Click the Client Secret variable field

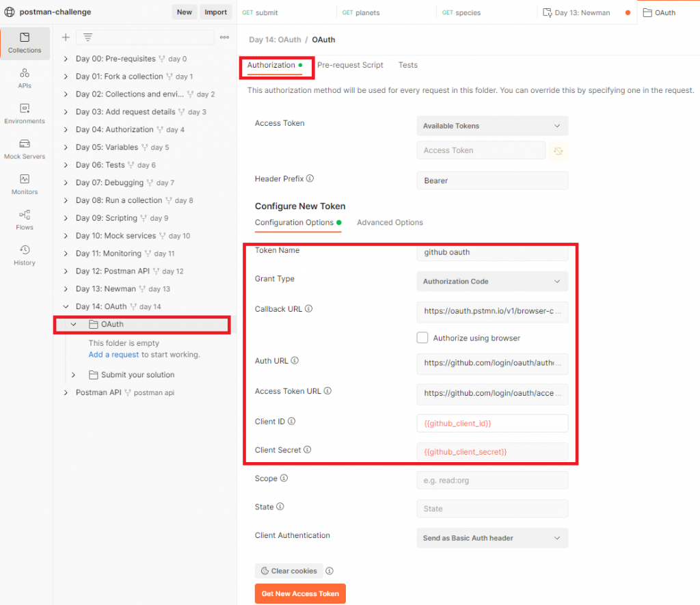click(x=492, y=452)
